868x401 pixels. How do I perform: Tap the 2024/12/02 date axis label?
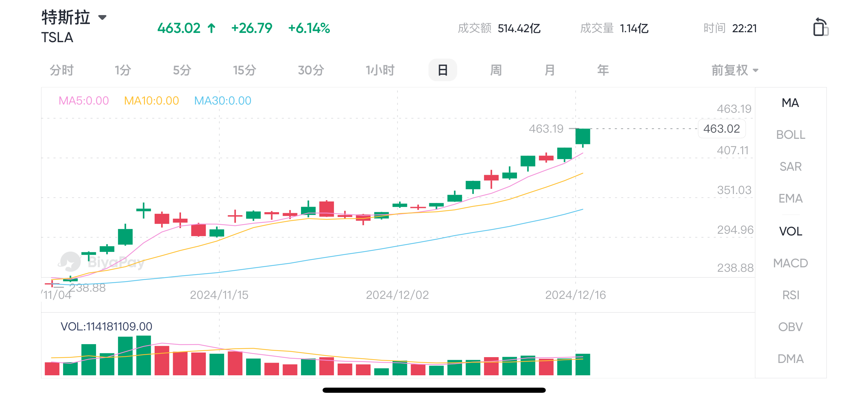397,295
